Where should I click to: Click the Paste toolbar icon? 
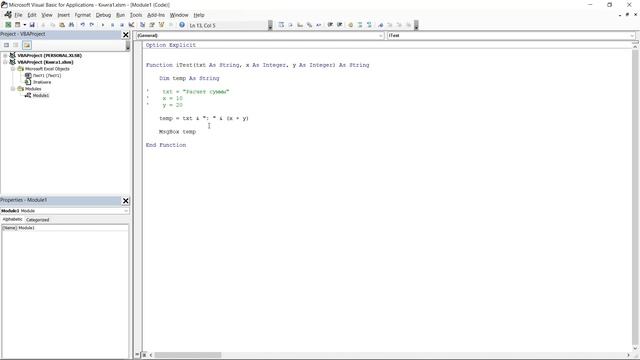(x=62, y=25)
